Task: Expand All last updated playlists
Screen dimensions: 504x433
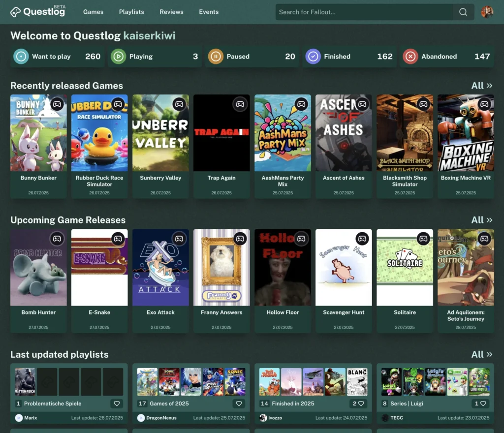Action: [481, 355]
